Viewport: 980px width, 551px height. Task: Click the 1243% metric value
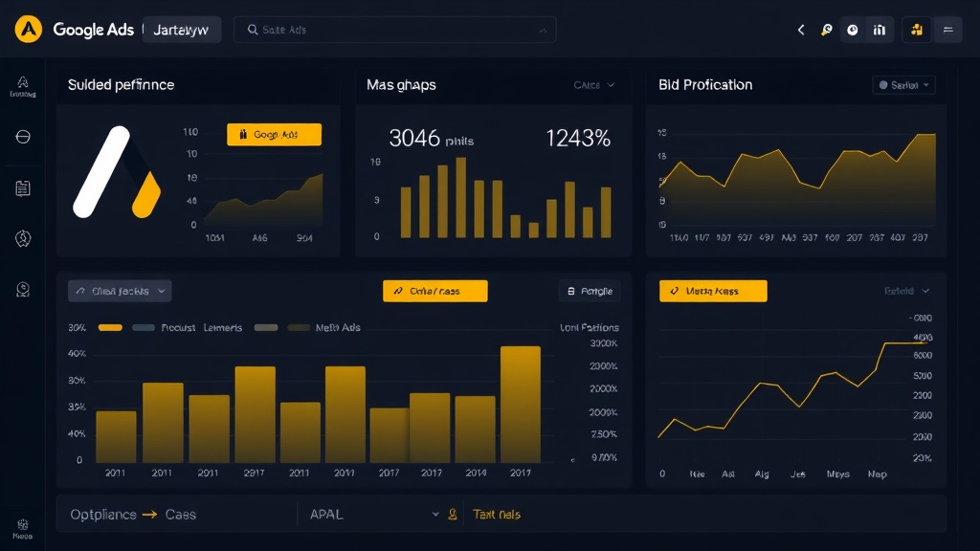(x=578, y=138)
